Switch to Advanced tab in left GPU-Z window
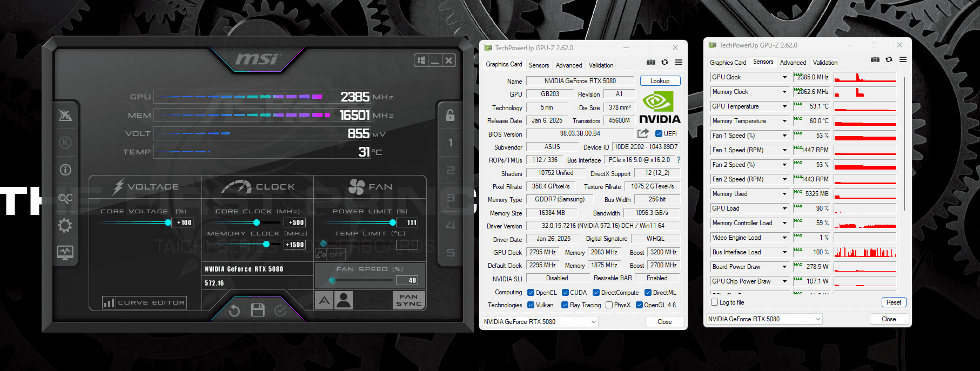This screenshot has height=371, width=980. 569,65
